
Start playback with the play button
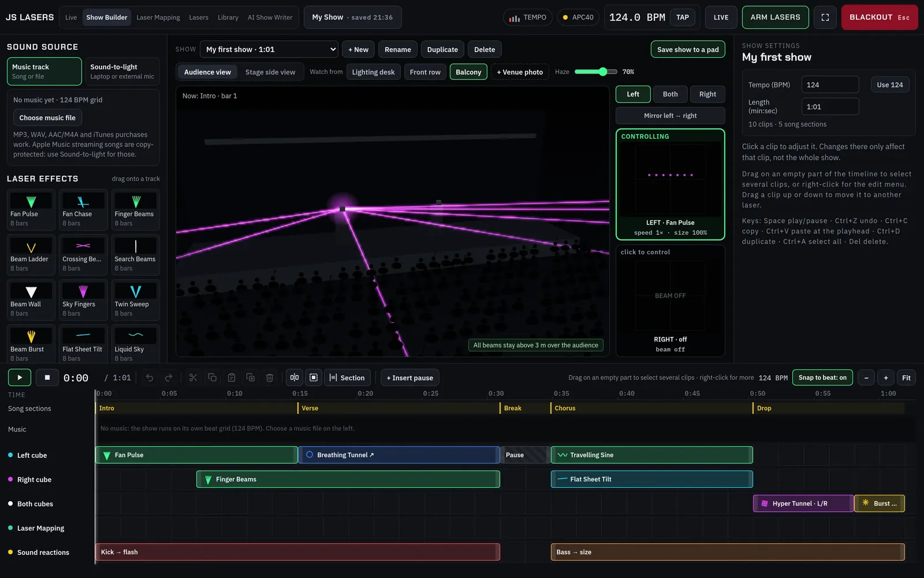(20, 377)
